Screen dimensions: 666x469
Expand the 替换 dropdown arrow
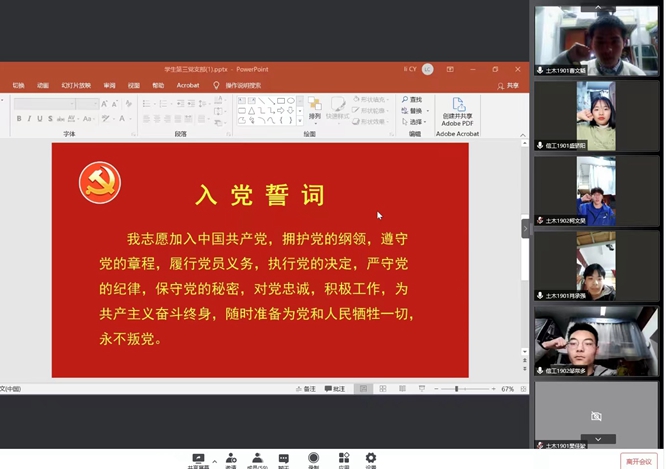point(427,111)
